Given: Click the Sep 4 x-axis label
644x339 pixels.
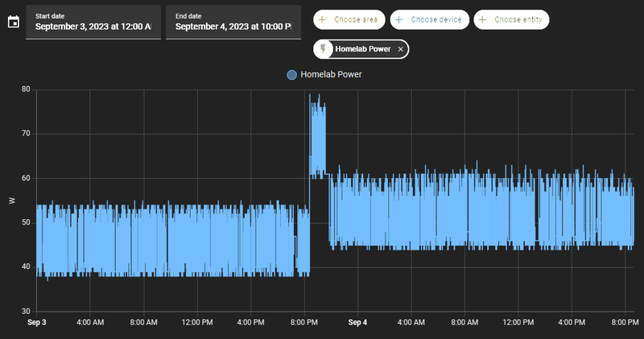Looking at the screenshot, I should (357, 323).
